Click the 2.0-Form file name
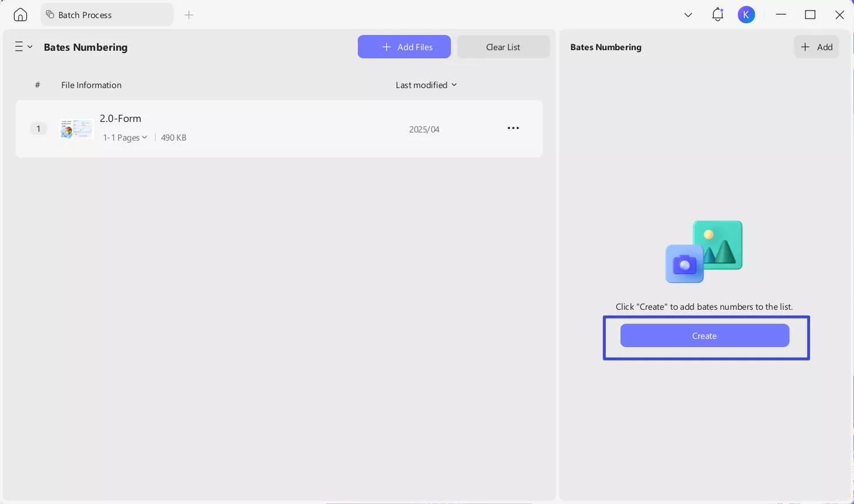Viewport: 854px width, 504px height. coord(120,118)
